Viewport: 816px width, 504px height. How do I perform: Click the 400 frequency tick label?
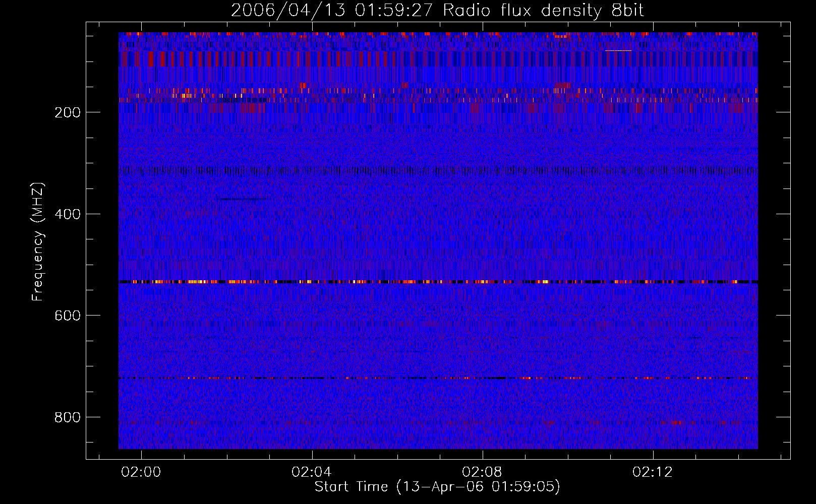tap(68, 214)
